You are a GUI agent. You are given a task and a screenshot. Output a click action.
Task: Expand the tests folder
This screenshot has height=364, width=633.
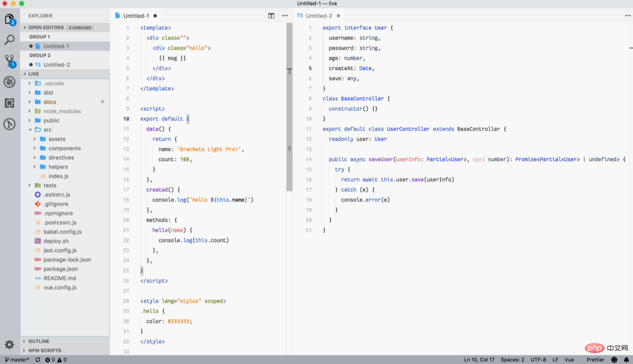tap(30, 185)
